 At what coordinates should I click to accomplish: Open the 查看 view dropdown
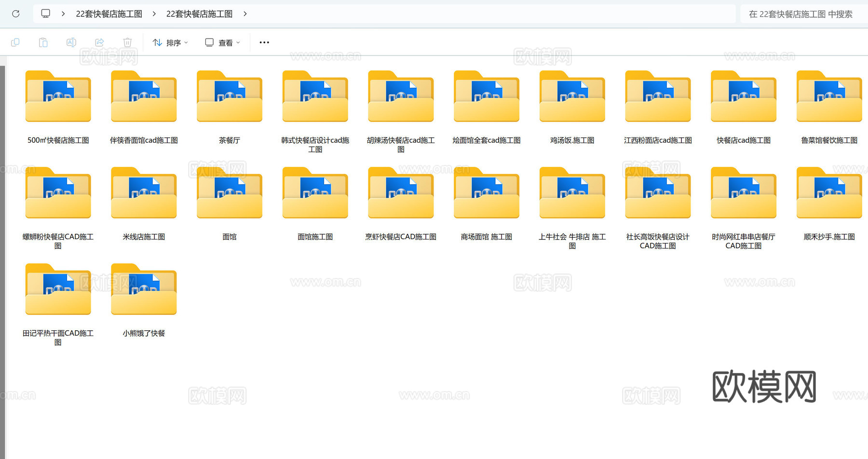click(222, 42)
